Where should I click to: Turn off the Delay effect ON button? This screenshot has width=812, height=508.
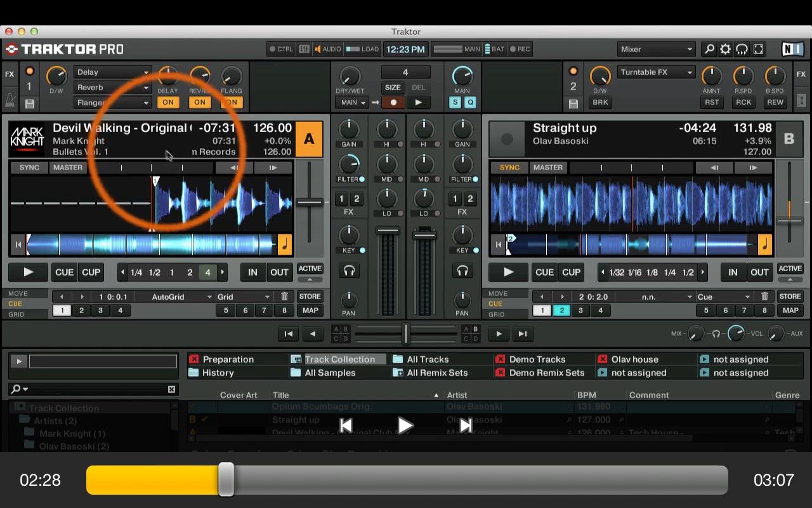pyautogui.click(x=168, y=102)
